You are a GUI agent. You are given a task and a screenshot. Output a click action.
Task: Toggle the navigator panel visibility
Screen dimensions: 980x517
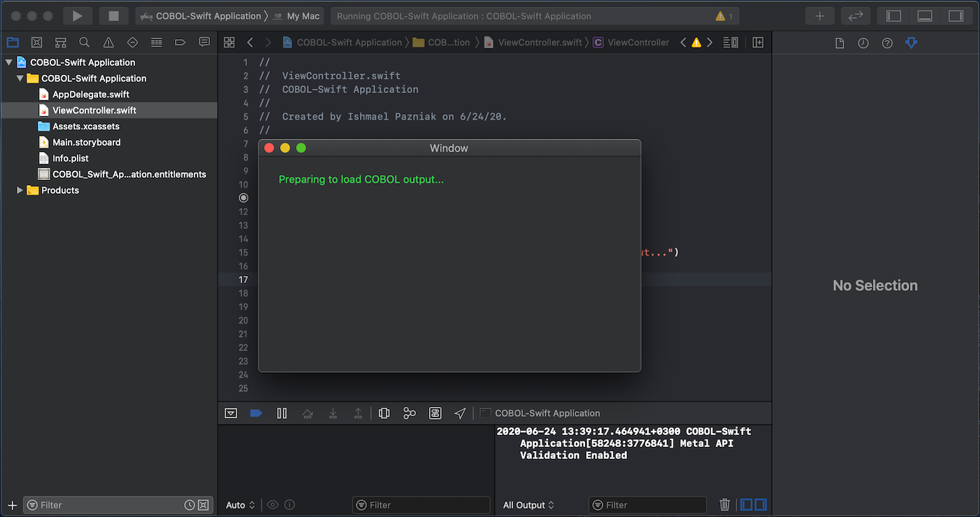click(894, 15)
